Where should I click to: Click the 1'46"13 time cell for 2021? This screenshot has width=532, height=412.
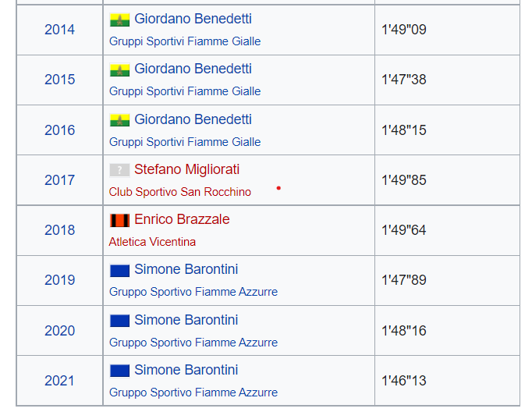(447, 381)
